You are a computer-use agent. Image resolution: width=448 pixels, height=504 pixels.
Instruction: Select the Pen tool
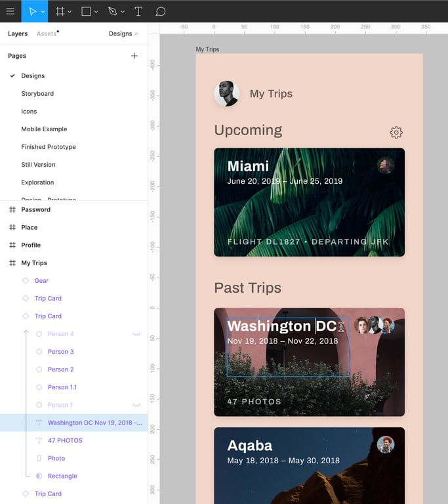click(x=112, y=11)
